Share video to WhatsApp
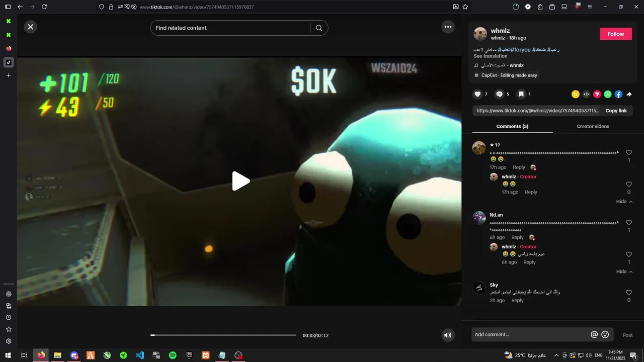The width and height of the screenshot is (644, 362). click(x=608, y=94)
